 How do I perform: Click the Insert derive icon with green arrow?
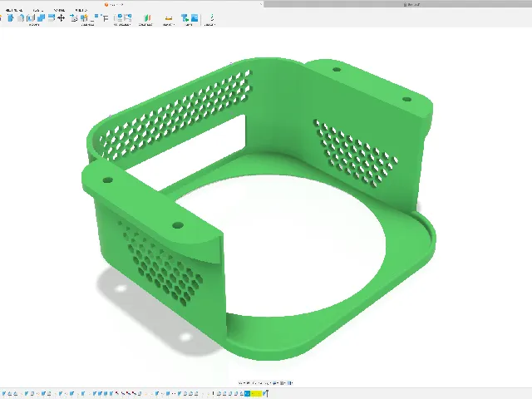[185, 18]
